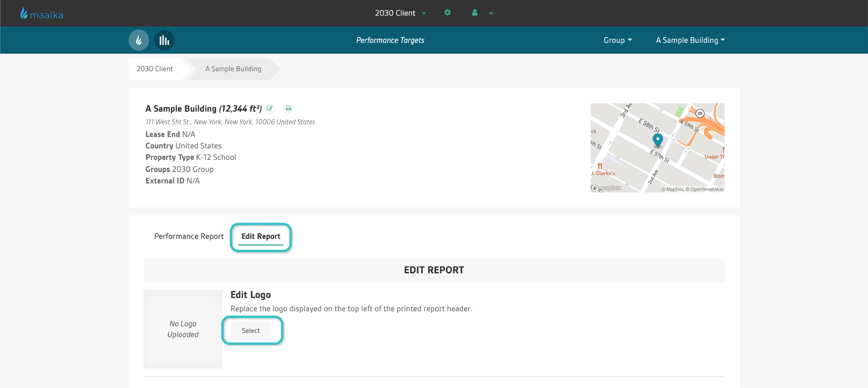The width and height of the screenshot is (868, 388).
Task: Click the map location pin marker
Action: [x=657, y=140]
